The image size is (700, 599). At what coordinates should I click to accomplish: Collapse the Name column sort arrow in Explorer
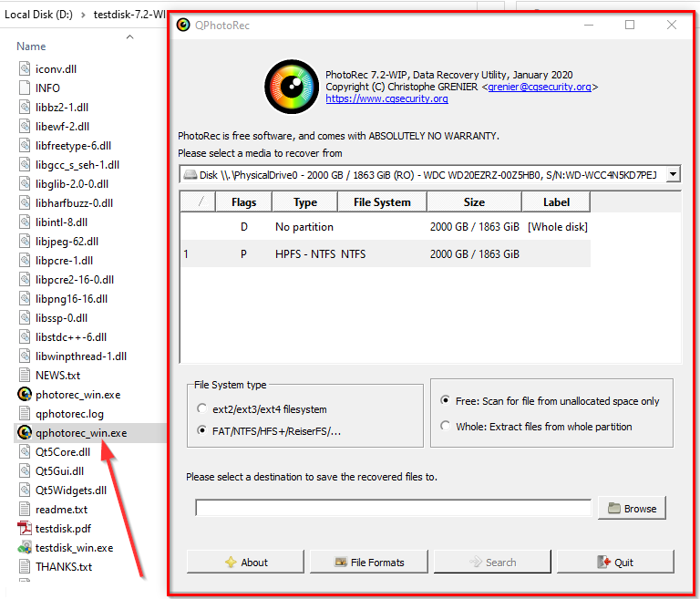tap(130, 36)
